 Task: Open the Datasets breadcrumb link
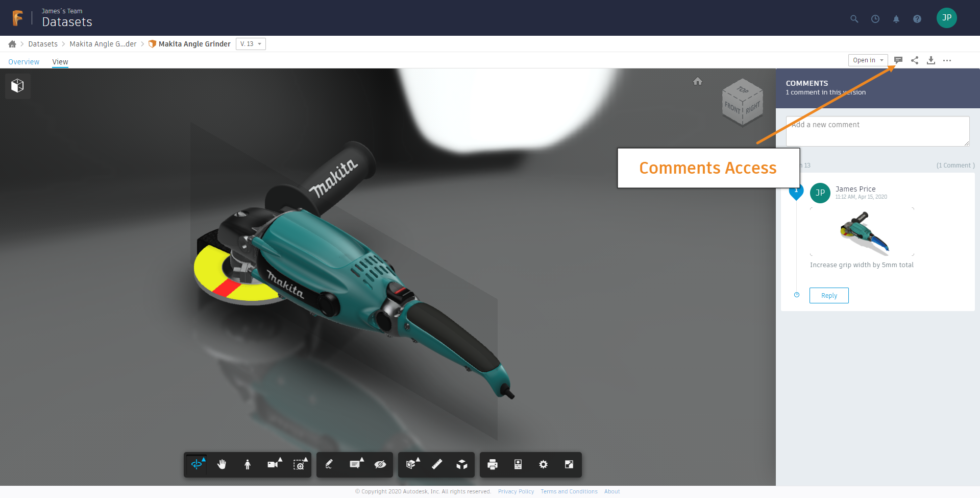point(43,44)
